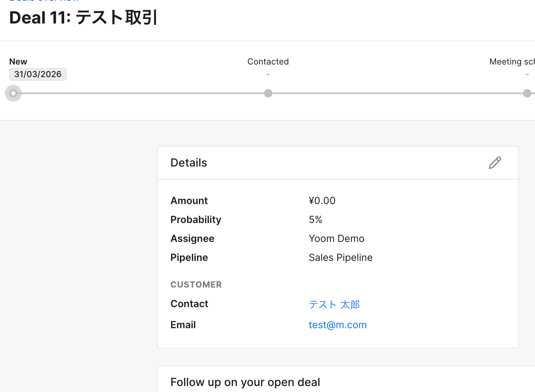Click the ¥0.00 amount value
The width and height of the screenshot is (535, 392).
click(x=322, y=201)
